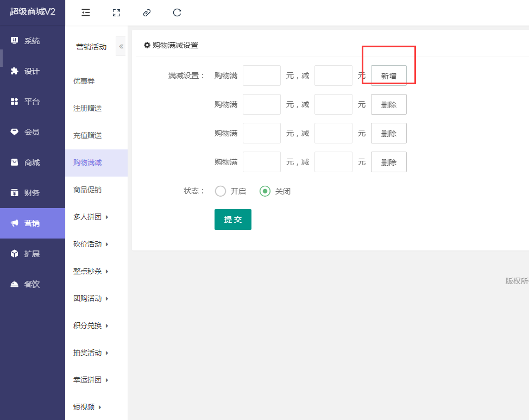The height and width of the screenshot is (420, 529).
Task: Click the 满减设置： field label
Action: click(187, 76)
